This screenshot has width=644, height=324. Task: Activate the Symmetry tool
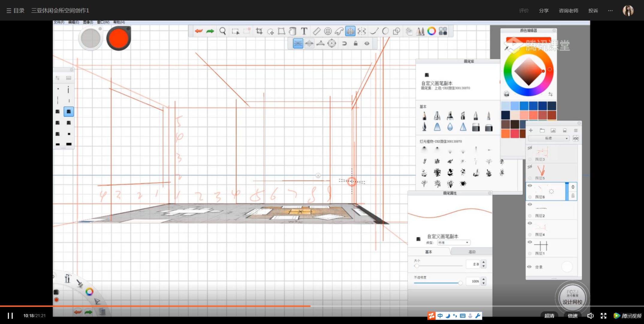362,31
